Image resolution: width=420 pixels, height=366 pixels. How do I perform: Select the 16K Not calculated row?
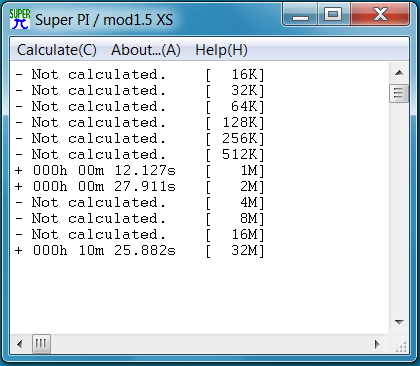140,75
